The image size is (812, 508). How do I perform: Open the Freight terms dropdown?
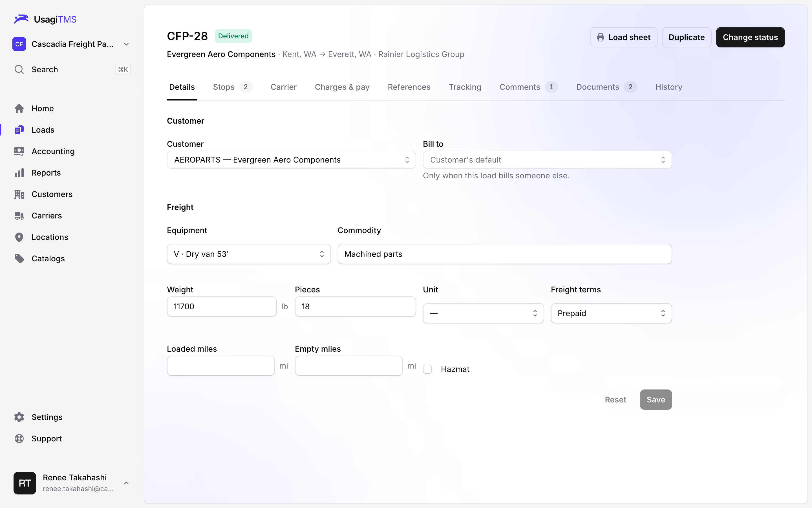tap(611, 314)
